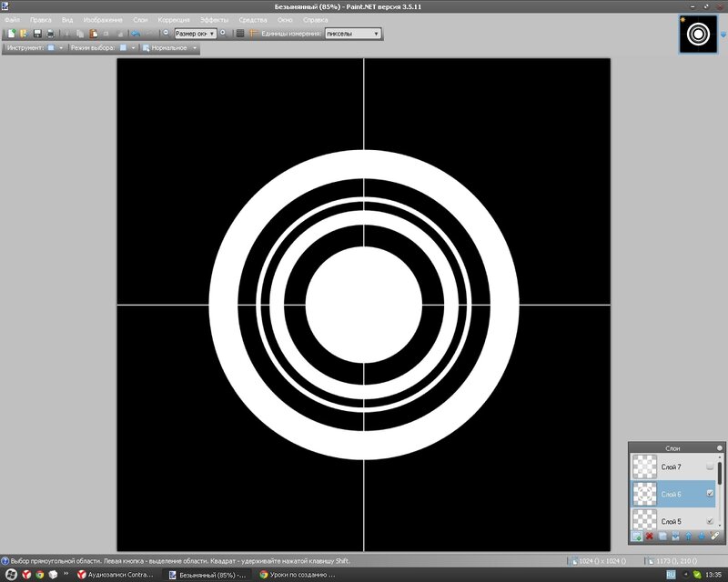
Task: Click the New file icon in toolbar
Action: [x=11, y=34]
